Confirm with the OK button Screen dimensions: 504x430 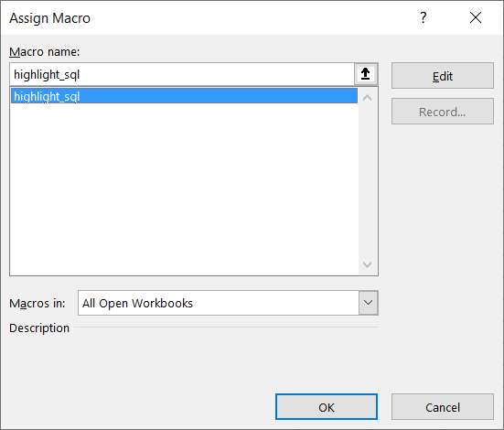[327, 407]
